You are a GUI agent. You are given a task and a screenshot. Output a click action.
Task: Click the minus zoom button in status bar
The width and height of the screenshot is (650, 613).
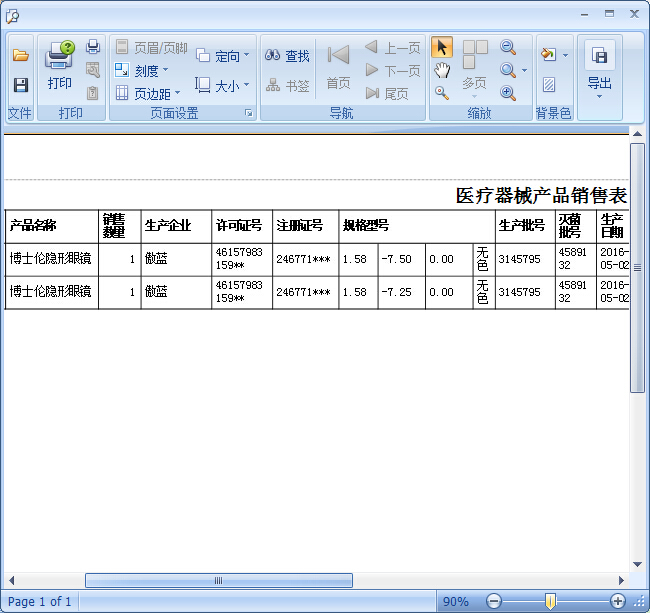493,601
